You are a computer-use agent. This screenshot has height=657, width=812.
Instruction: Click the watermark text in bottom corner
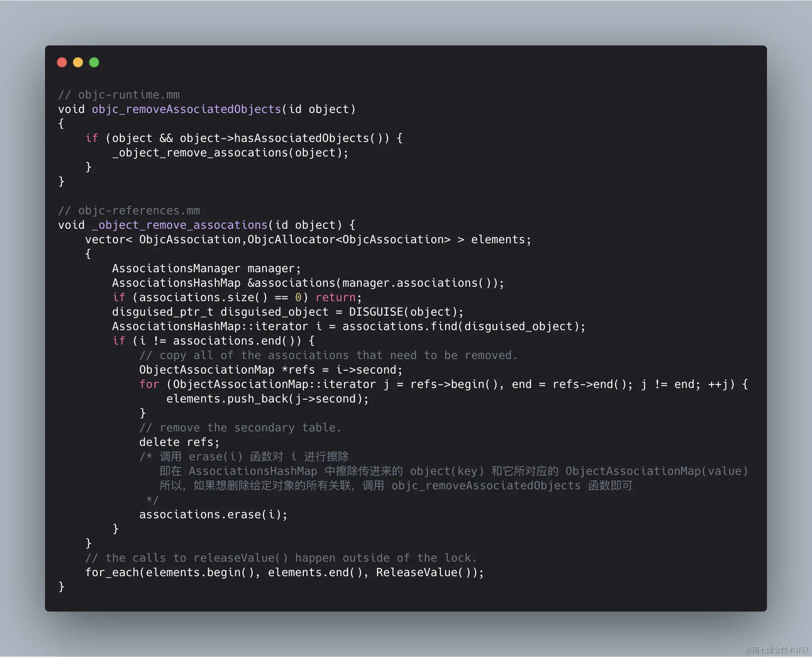pyautogui.click(x=777, y=650)
